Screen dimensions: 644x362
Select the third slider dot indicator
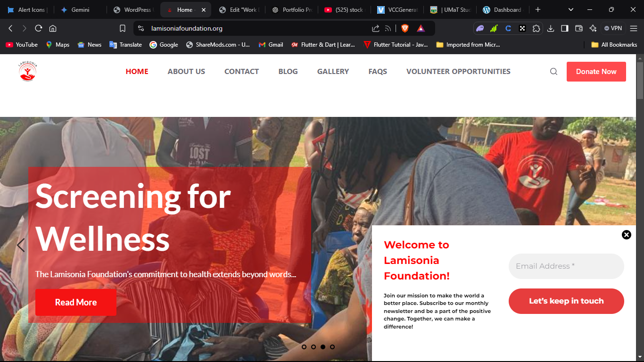323,347
